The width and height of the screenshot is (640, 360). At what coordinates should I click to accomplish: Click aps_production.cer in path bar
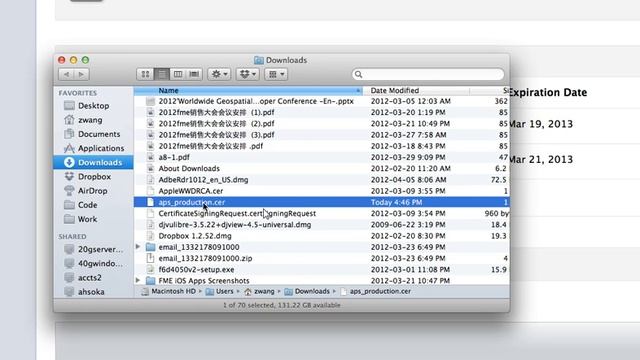tap(376, 291)
